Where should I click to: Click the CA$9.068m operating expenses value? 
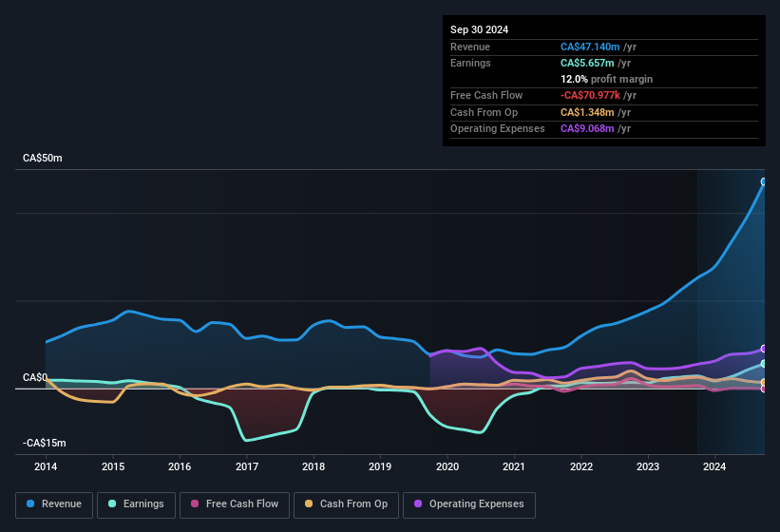(x=587, y=129)
